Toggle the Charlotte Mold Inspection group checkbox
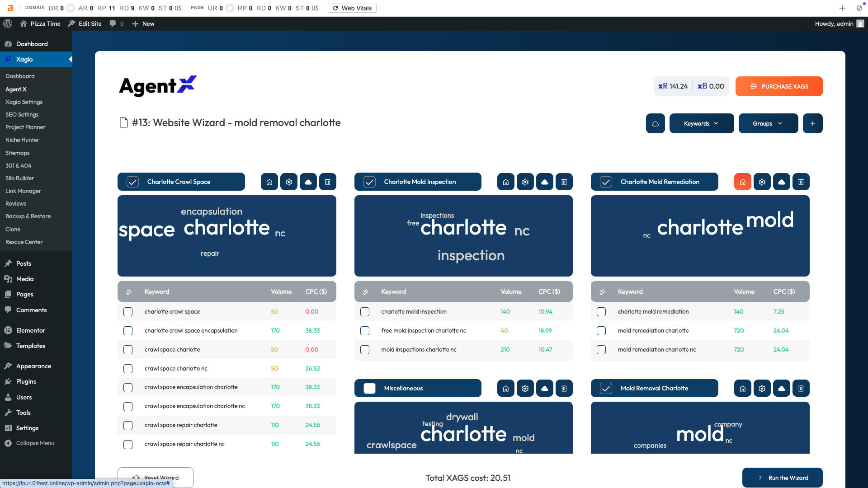 click(369, 182)
